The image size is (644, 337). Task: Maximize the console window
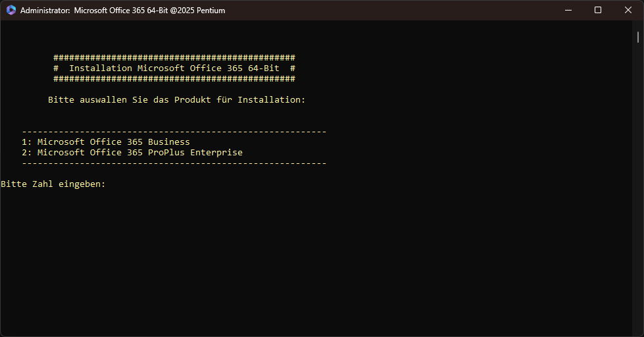pos(597,11)
